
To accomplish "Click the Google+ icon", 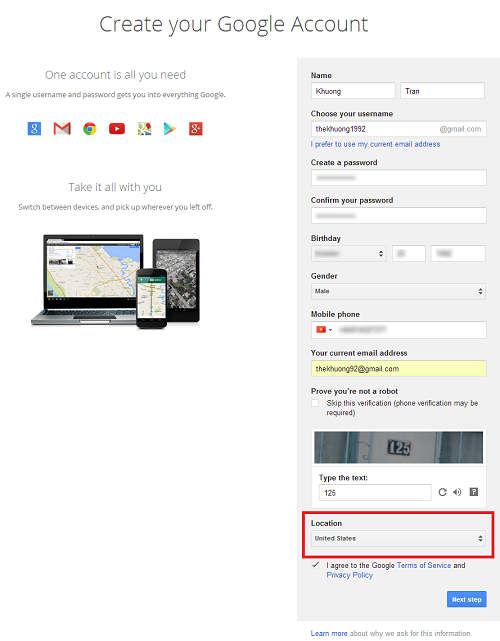I will [x=195, y=129].
